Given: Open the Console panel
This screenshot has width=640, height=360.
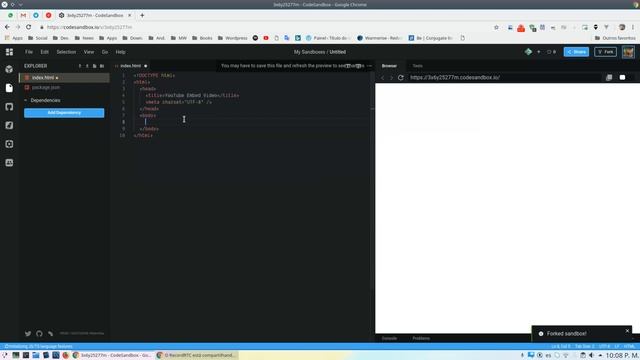Looking at the screenshot, I should (x=389, y=338).
